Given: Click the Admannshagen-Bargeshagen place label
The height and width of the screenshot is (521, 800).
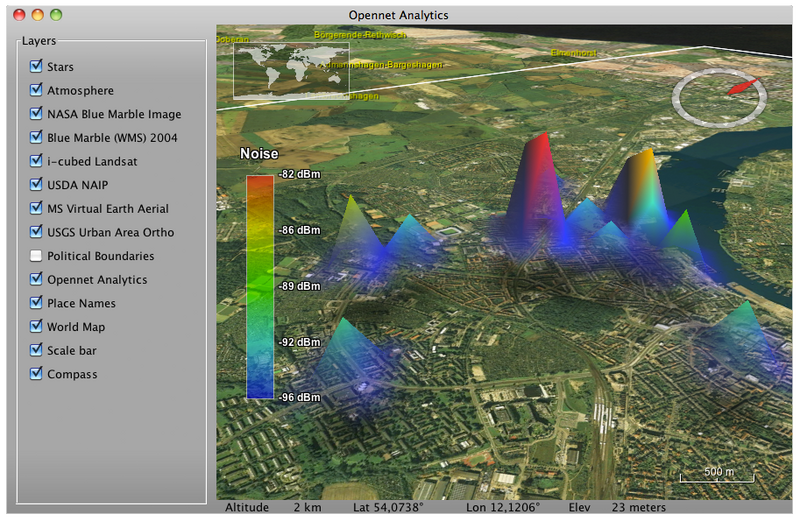Looking at the screenshot, I should click(x=382, y=65).
